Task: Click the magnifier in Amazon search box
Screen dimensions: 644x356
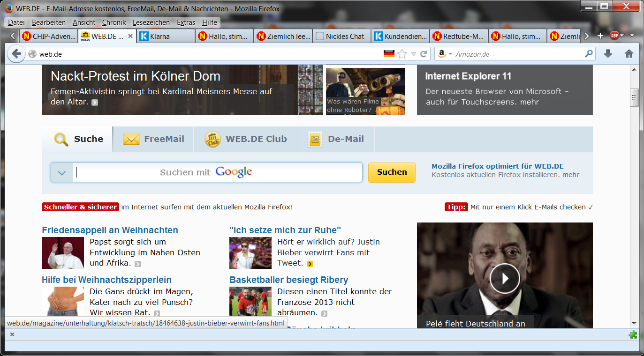Action: pyautogui.click(x=589, y=54)
